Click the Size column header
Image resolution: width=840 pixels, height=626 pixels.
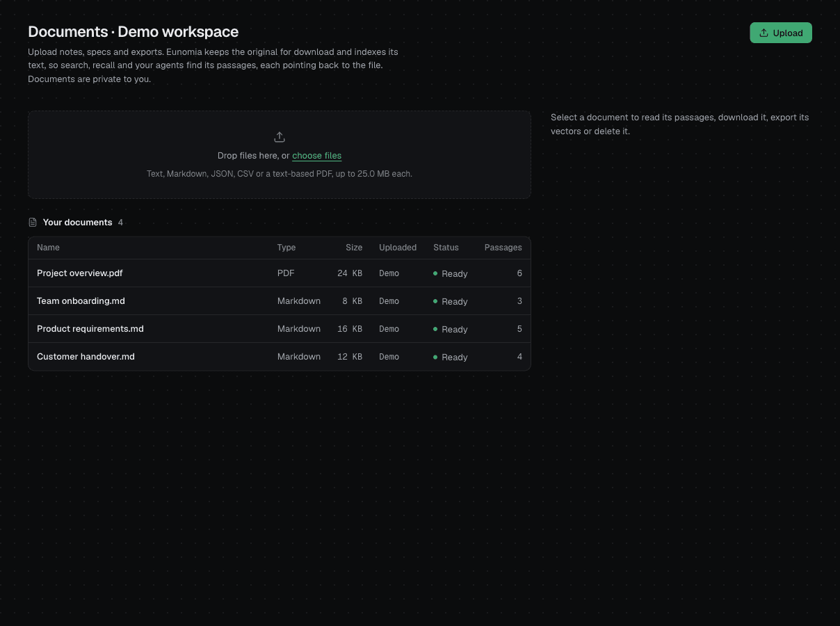354,248
